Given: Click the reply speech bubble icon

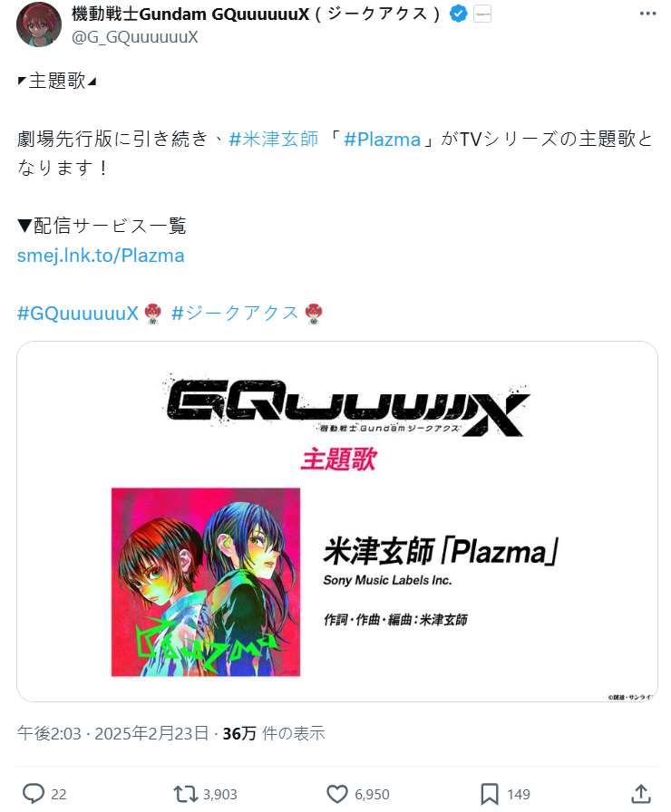Looking at the screenshot, I should tap(34, 793).
